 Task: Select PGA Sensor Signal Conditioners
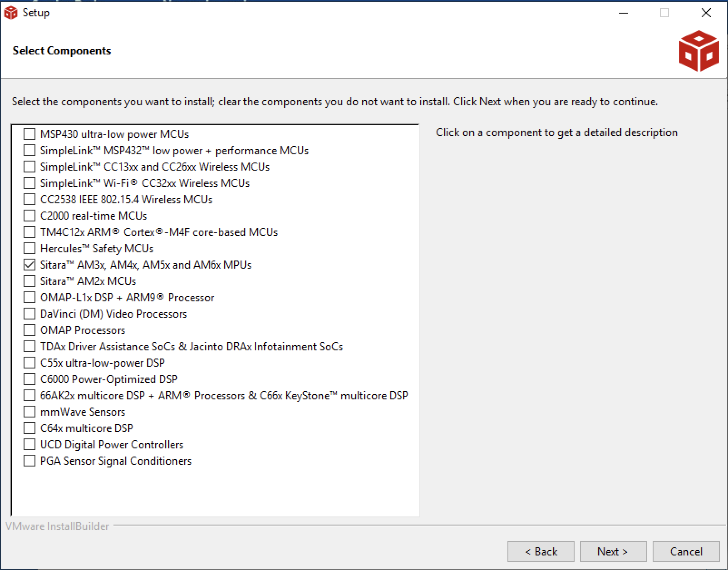[29, 461]
